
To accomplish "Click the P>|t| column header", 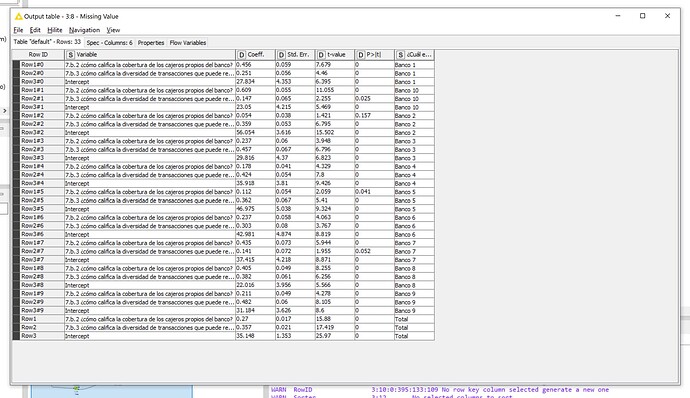I will click(x=374, y=55).
